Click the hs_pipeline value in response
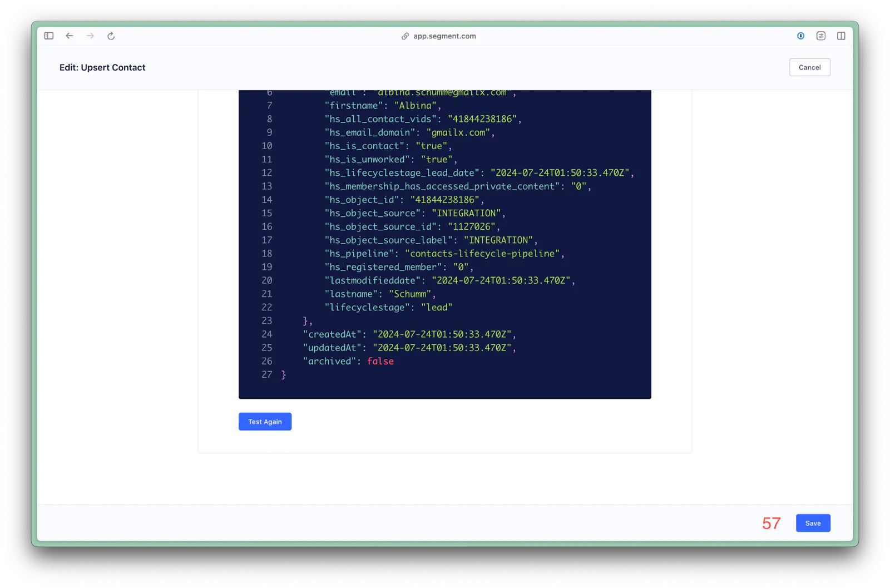This screenshot has height=588, width=890. pos(482,254)
